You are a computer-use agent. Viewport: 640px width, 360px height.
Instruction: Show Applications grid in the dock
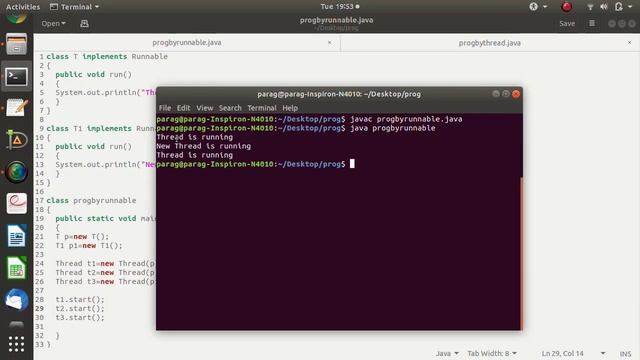pos(16,344)
